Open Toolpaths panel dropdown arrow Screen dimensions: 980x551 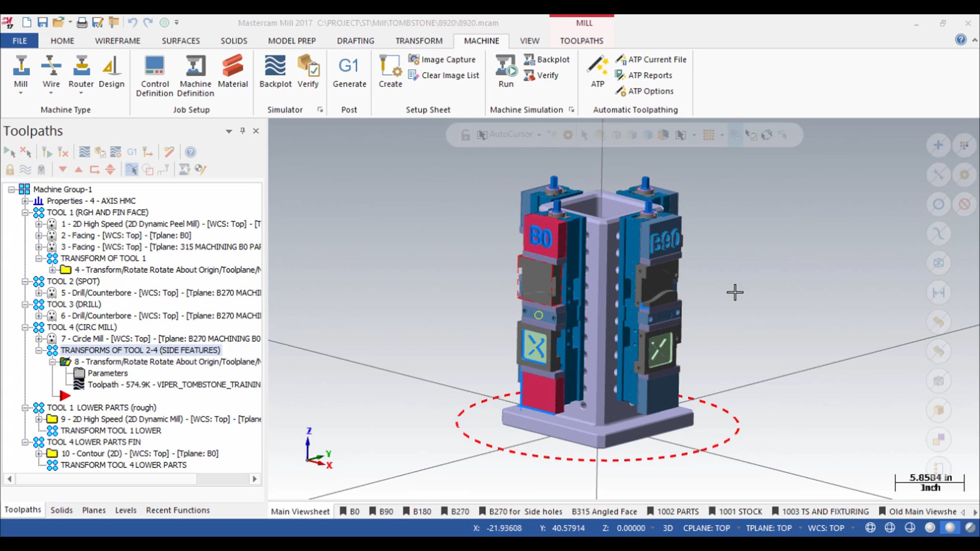coord(229,131)
